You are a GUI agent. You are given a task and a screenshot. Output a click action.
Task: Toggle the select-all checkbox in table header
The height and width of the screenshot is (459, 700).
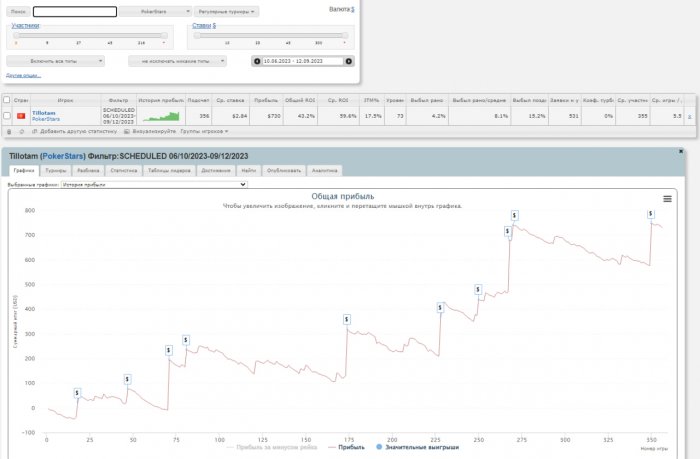tap(7, 100)
